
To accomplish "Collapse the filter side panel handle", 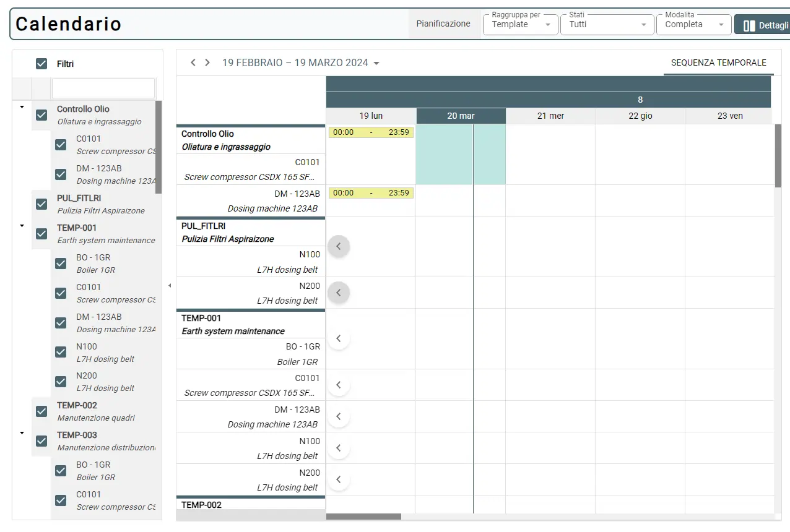I will pos(170,285).
